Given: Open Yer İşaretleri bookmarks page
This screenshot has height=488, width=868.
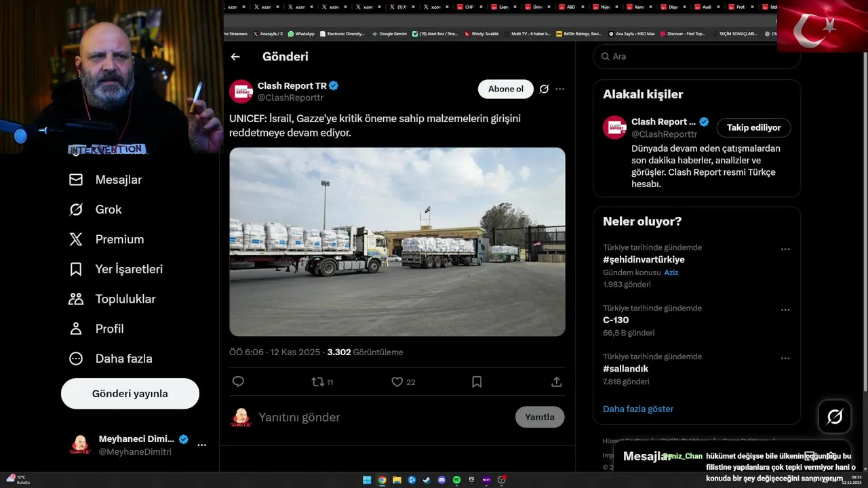Looking at the screenshot, I should coord(116,269).
